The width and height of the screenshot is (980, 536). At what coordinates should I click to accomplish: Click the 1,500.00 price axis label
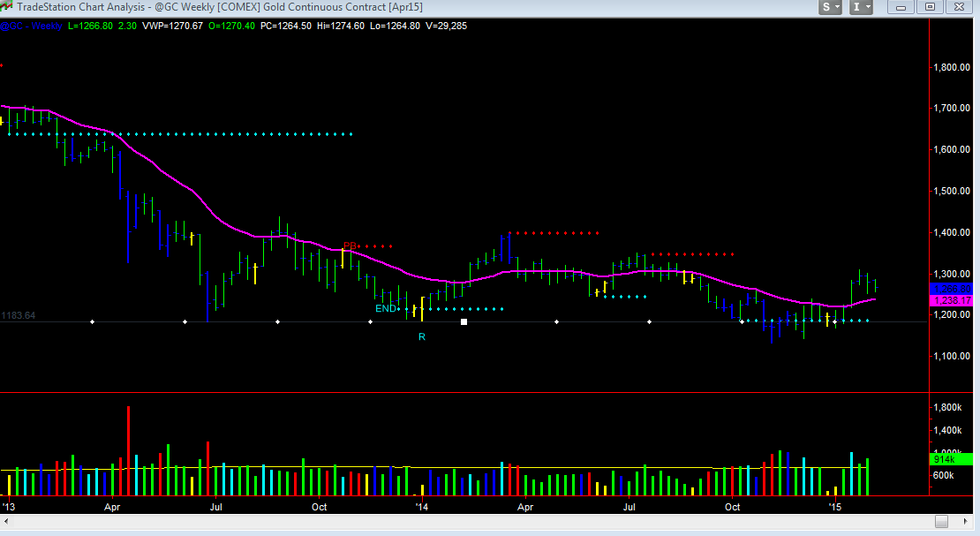click(x=951, y=191)
